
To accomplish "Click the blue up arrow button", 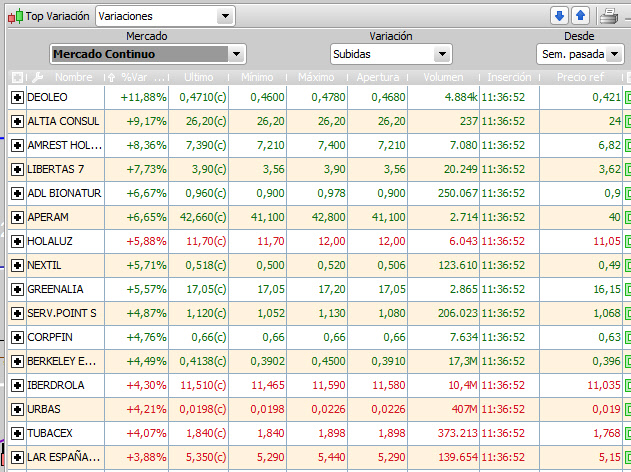I will (x=580, y=16).
